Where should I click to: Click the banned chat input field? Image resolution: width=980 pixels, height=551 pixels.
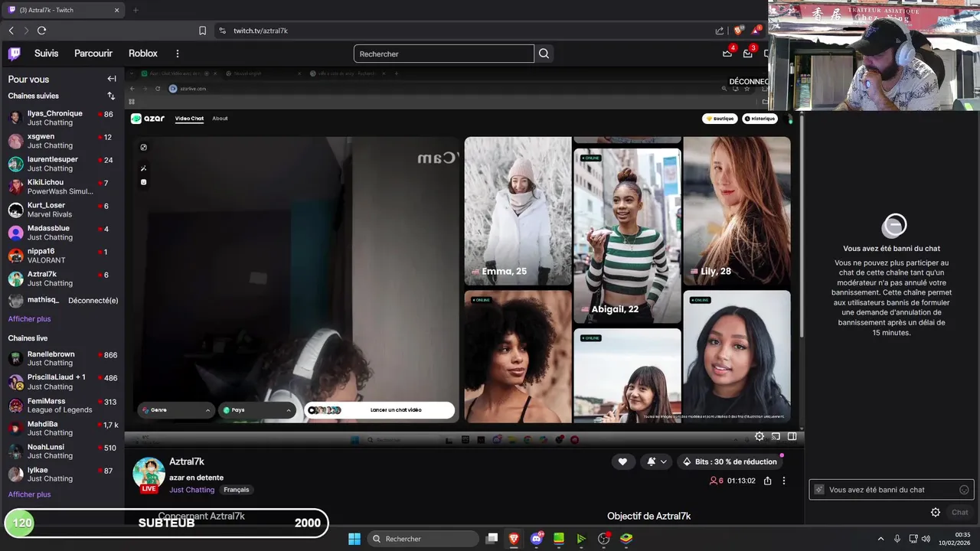pyautogui.click(x=893, y=490)
